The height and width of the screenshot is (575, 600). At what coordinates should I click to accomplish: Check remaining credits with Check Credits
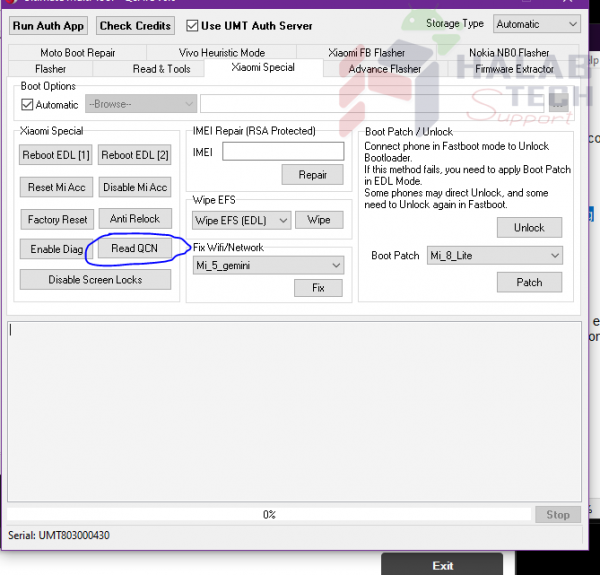(x=135, y=26)
